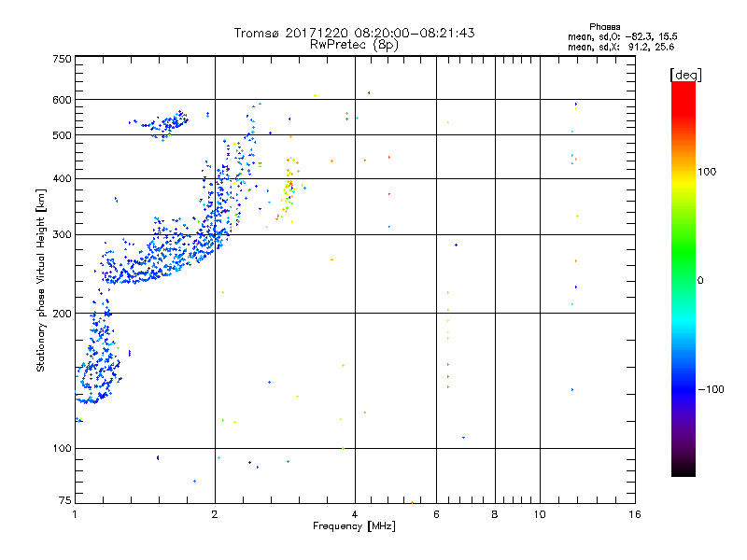Click 'mean, sd,X: 91.2, 25.6' statistics line

tap(621, 47)
